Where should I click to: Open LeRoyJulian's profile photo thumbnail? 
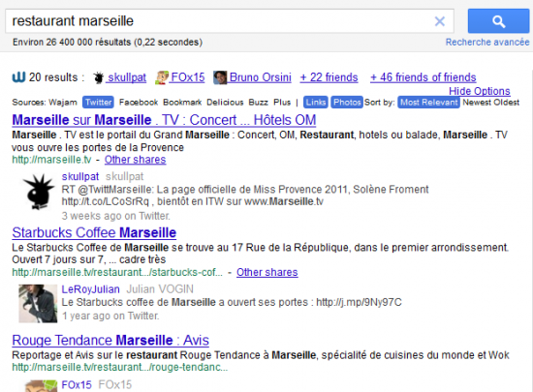(x=38, y=303)
